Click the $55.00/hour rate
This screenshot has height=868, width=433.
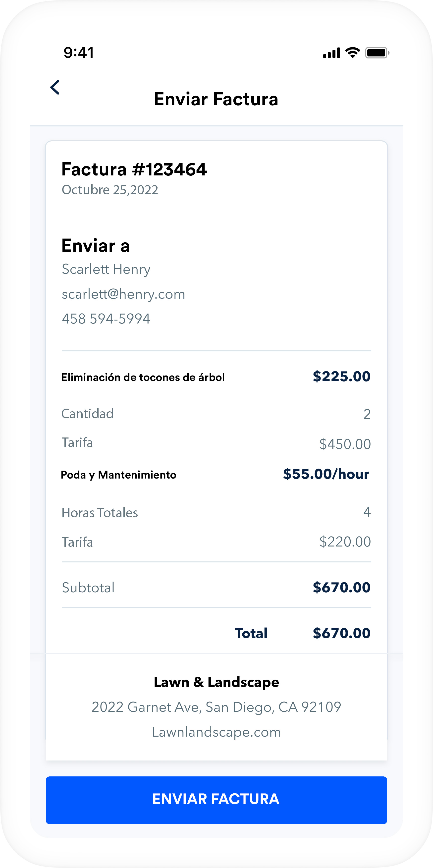(326, 474)
